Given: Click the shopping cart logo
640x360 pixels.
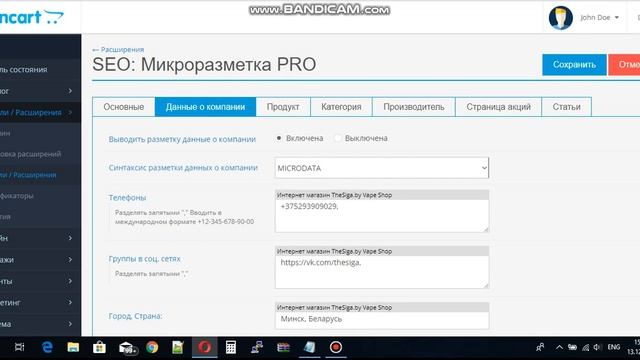Looking at the screenshot, I should click(31, 17).
